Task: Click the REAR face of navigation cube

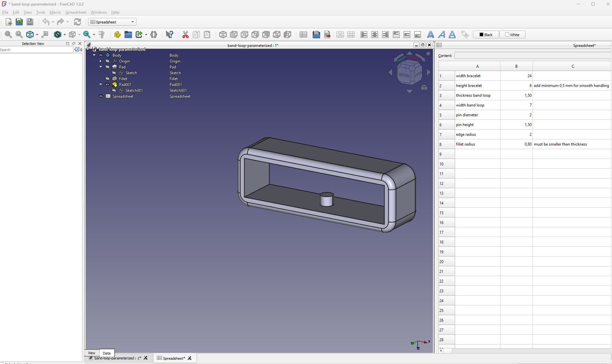Action: tap(404, 75)
